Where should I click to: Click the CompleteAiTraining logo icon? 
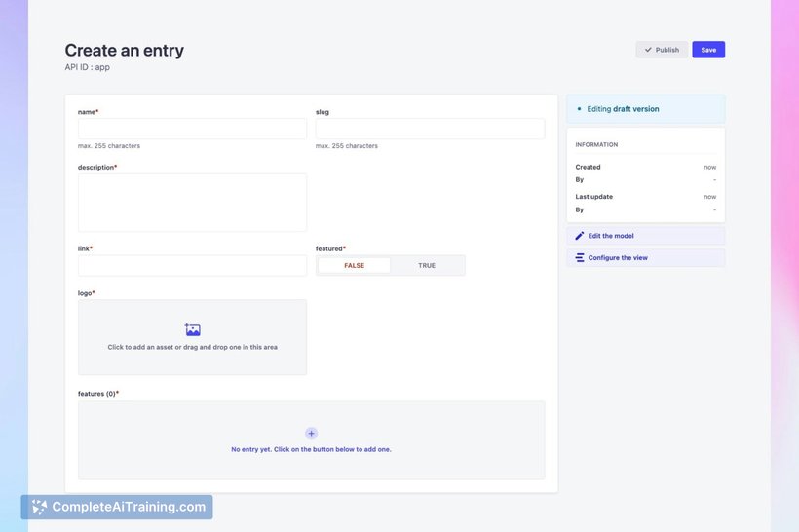click(x=39, y=507)
